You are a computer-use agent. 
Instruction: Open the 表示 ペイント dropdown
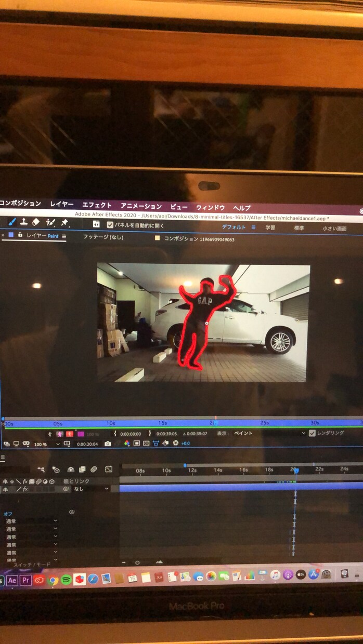coord(269,433)
